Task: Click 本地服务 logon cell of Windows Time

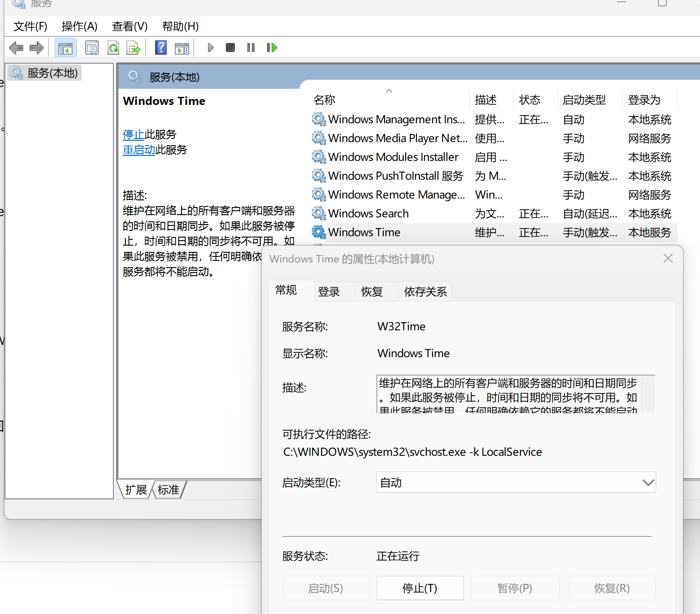Action: [x=650, y=232]
